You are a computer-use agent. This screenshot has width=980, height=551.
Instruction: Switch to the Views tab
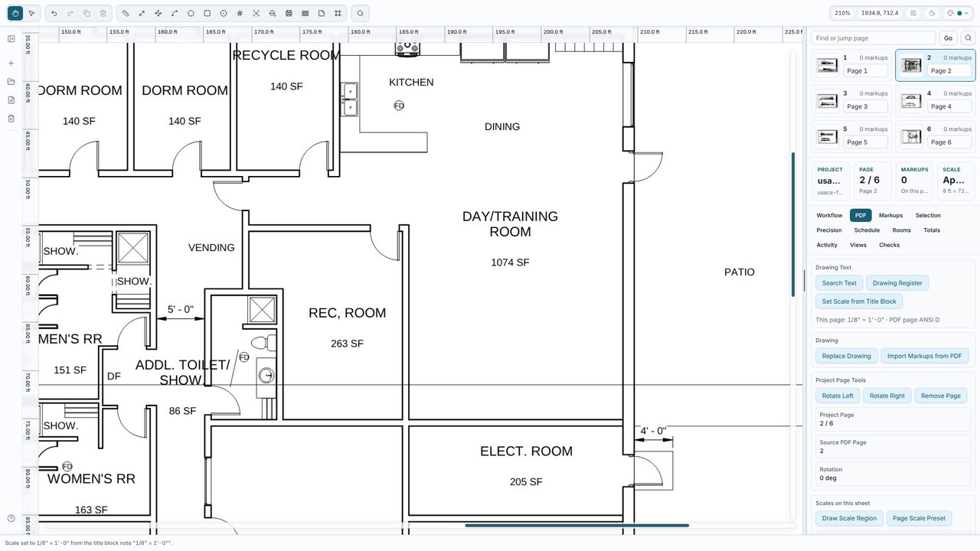point(858,246)
